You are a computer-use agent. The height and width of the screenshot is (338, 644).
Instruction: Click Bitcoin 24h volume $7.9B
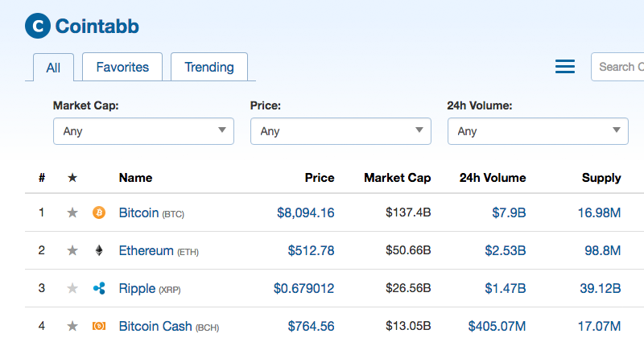509,212
